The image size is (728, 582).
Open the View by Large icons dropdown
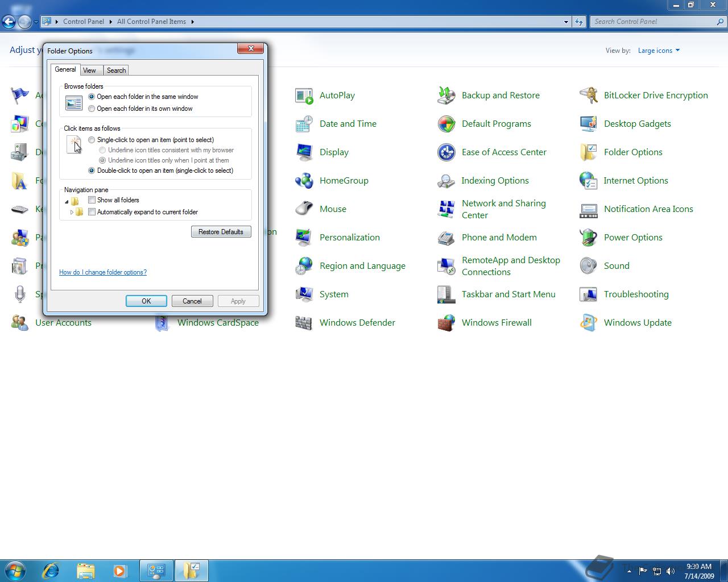coord(659,51)
